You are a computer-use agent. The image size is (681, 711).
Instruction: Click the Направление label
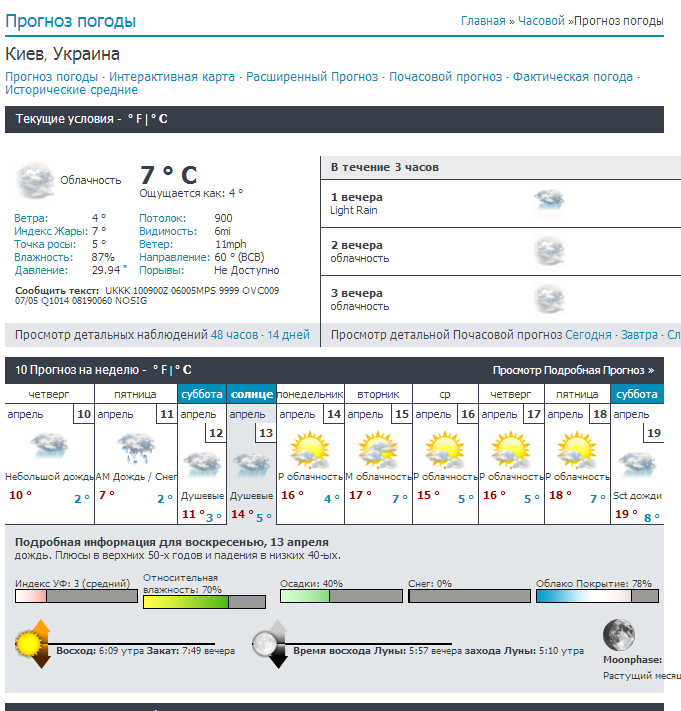[174, 258]
